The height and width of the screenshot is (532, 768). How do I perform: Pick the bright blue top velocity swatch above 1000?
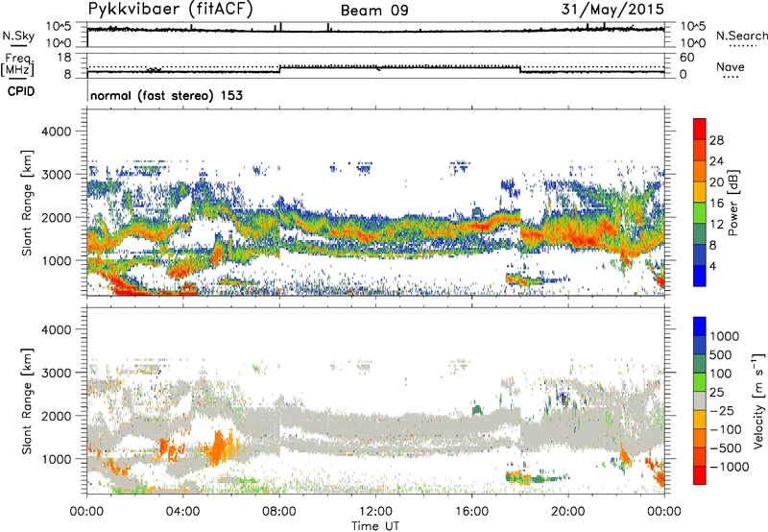click(x=700, y=326)
